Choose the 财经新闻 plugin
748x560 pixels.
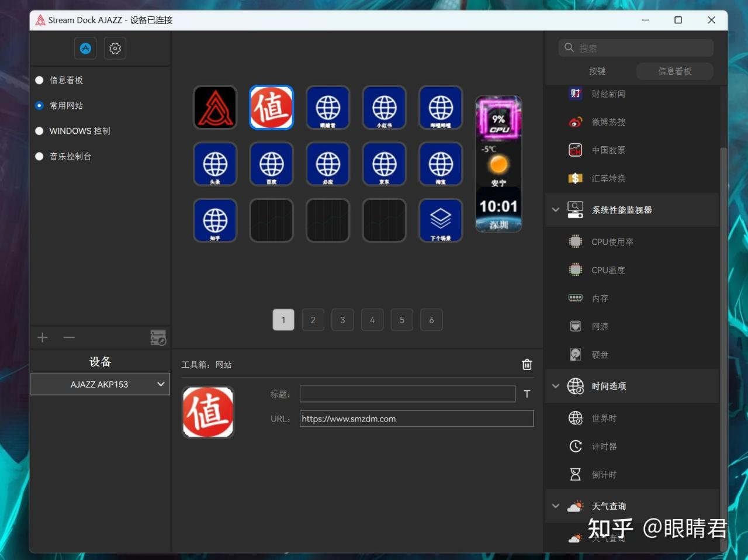[608, 94]
